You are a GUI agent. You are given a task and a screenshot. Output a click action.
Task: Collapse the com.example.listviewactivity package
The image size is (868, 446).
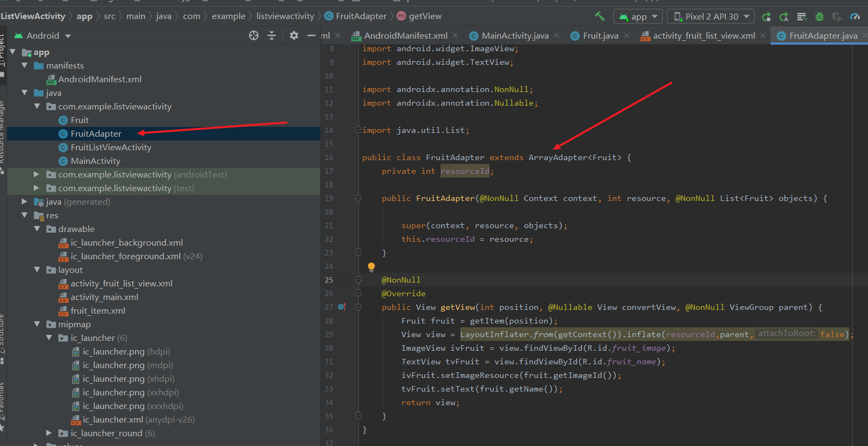(x=37, y=106)
